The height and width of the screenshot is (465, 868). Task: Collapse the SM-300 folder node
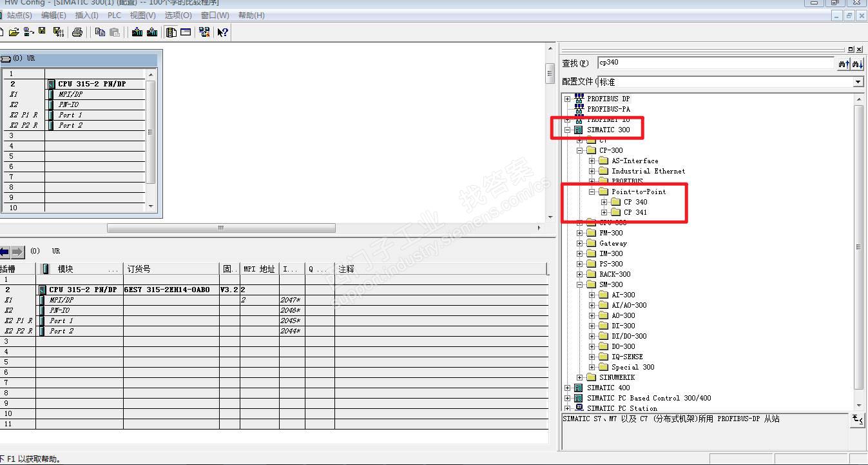[x=579, y=284]
